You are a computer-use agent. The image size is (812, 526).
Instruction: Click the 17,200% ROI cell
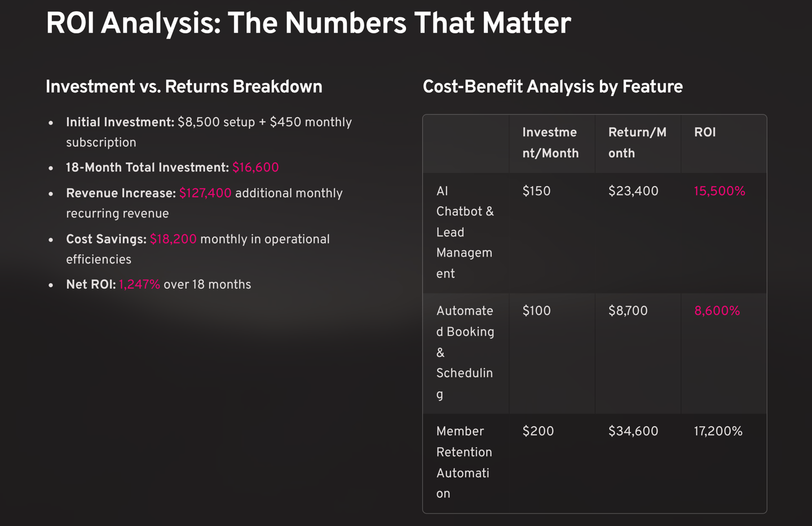pyautogui.click(x=718, y=431)
